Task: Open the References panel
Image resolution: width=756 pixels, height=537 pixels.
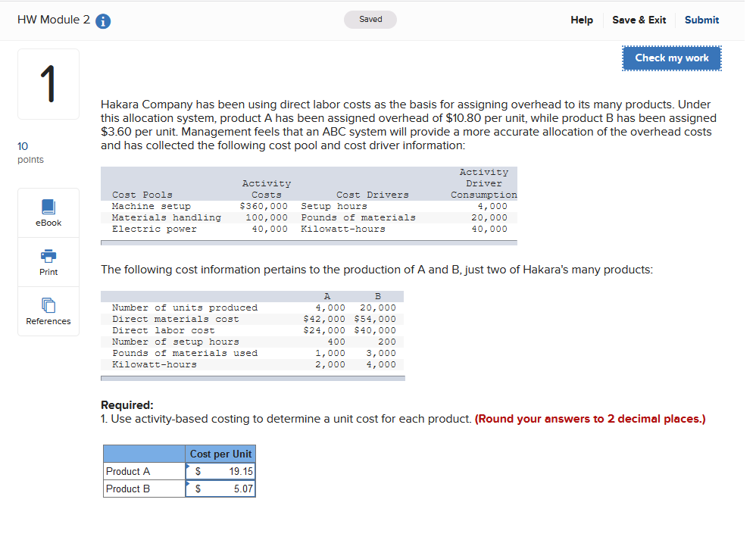Action: click(x=48, y=311)
